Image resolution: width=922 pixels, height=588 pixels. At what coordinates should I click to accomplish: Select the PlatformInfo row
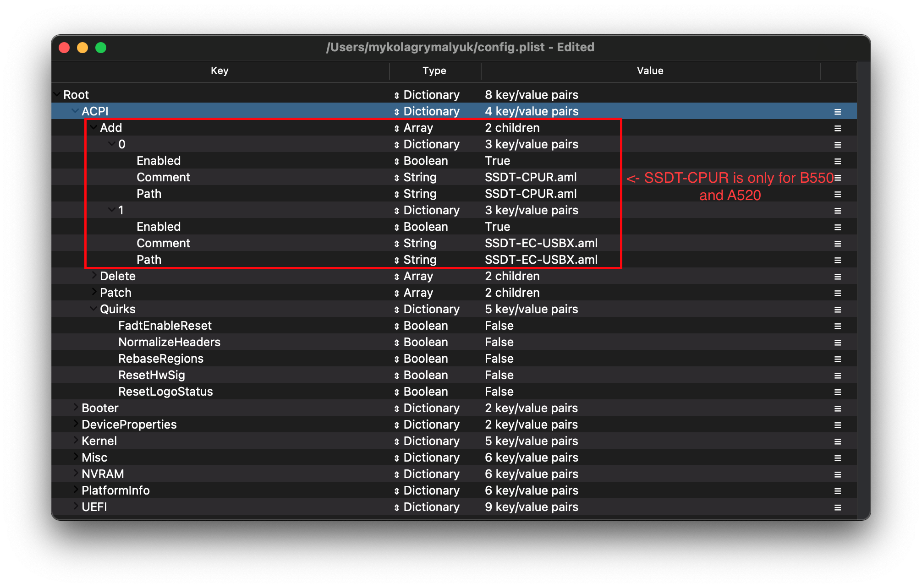click(115, 491)
